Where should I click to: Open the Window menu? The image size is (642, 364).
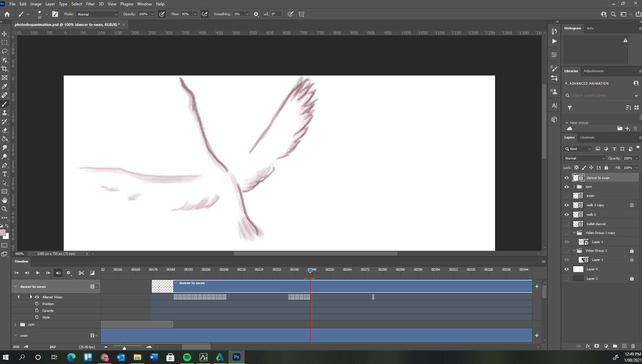(x=144, y=4)
